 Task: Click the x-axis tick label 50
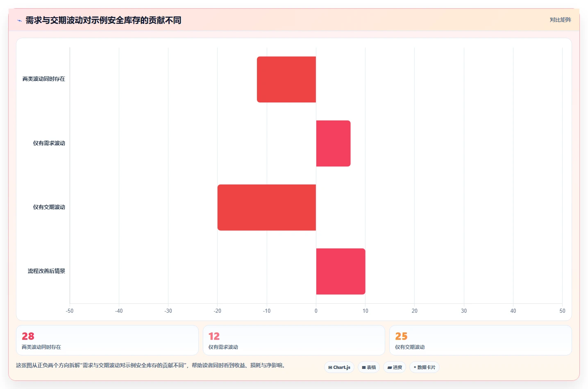point(562,311)
